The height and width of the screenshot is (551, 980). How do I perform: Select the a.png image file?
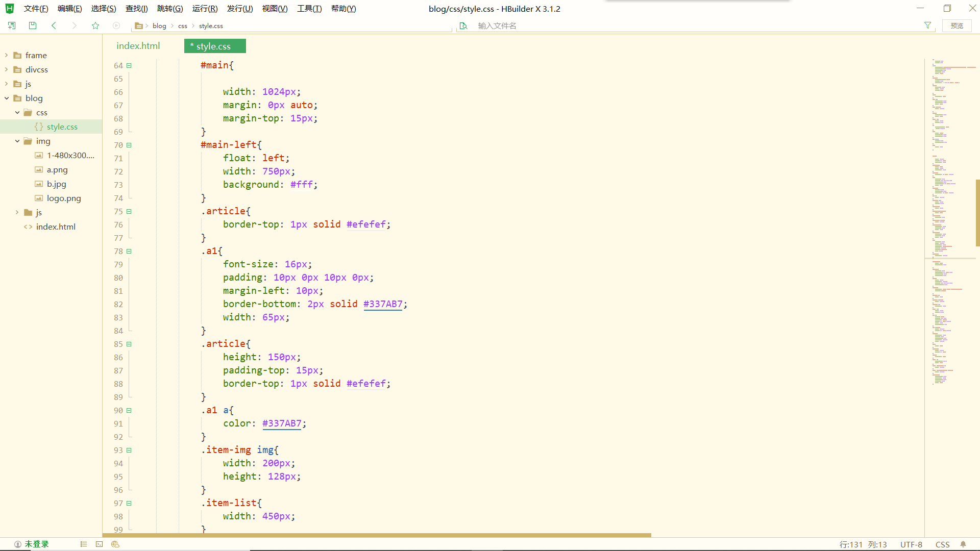57,170
